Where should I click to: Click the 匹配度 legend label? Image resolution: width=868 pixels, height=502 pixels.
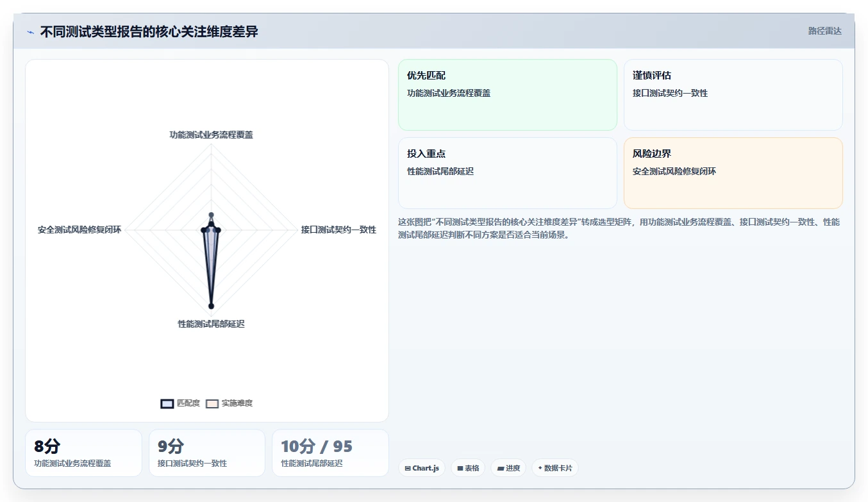(188, 403)
